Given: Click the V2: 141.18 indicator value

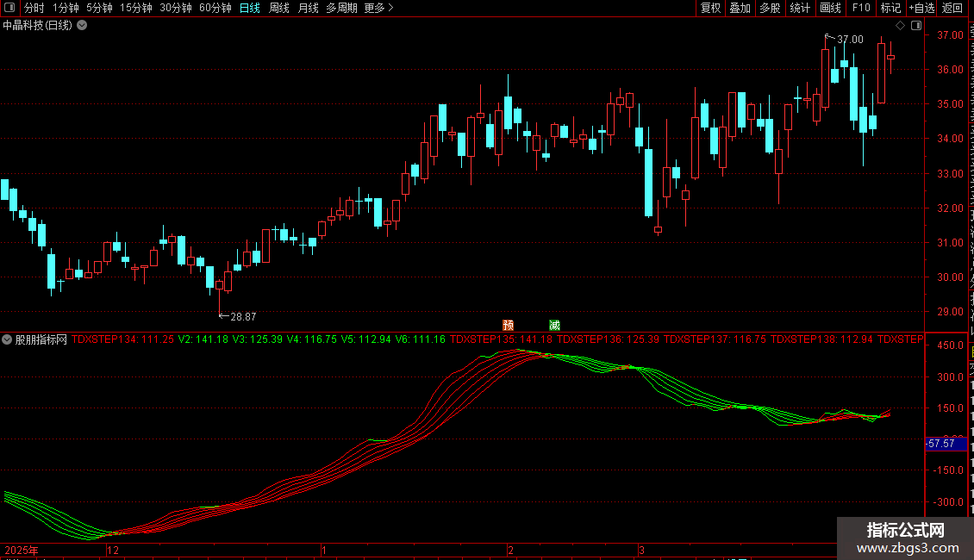Looking at the screenshot, I should click(x=203, y=339).
